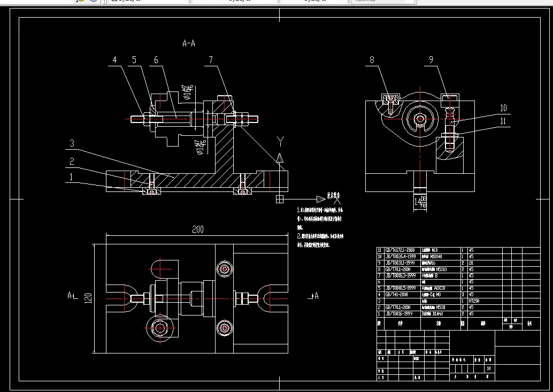Click GB/T41-2000 standard in row 4
This screenshot has width=553, height=392.
pos(396,295)
